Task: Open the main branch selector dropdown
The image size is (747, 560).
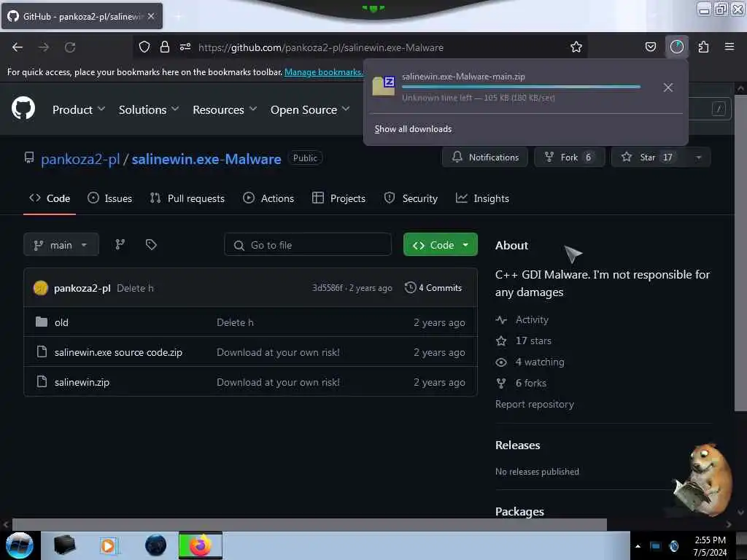Action: (x=61, y=245)
